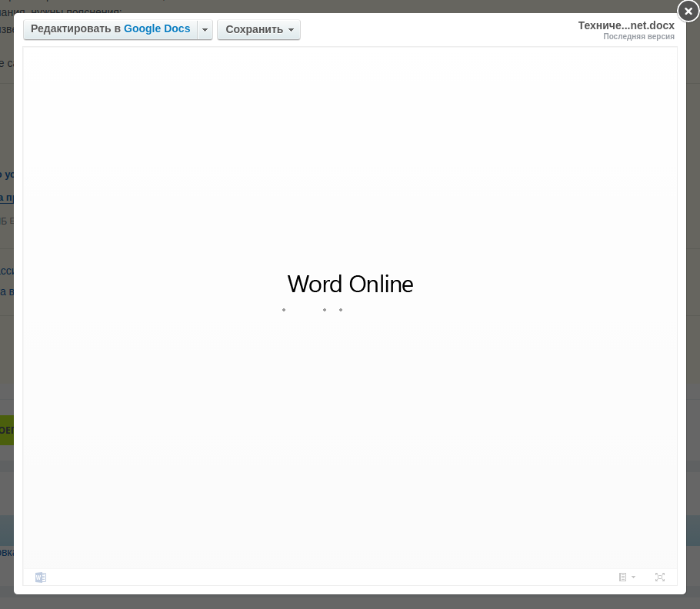Screen dimensions: 700x609
Task: Click the Word logo icon in the viewer footer
Action: click(x=41, y=577)
